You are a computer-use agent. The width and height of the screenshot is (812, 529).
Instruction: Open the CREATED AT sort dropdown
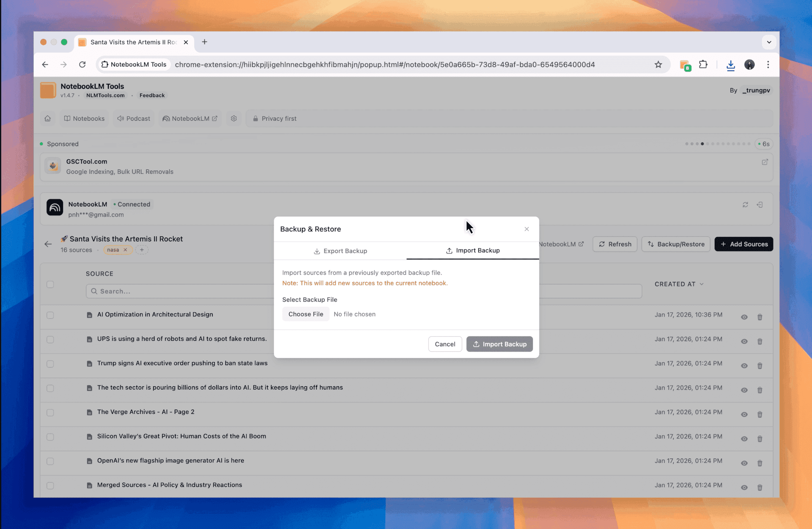click(x=678, y=284)
